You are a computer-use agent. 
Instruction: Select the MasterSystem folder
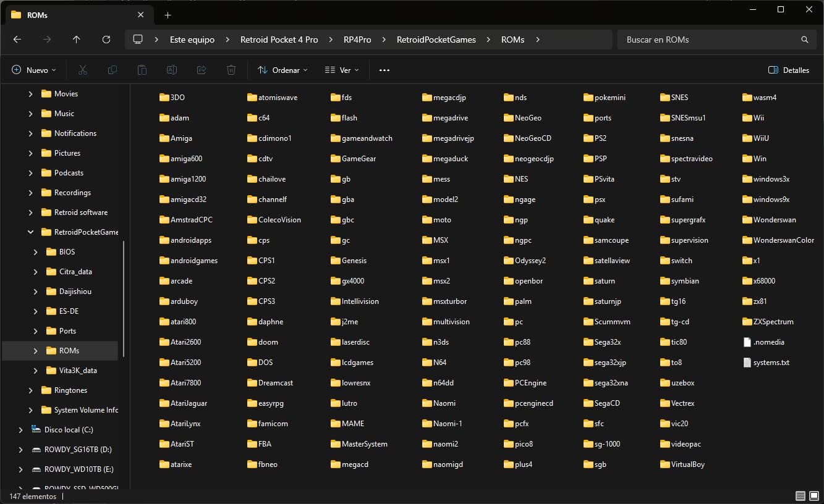[x=359, y=444]
